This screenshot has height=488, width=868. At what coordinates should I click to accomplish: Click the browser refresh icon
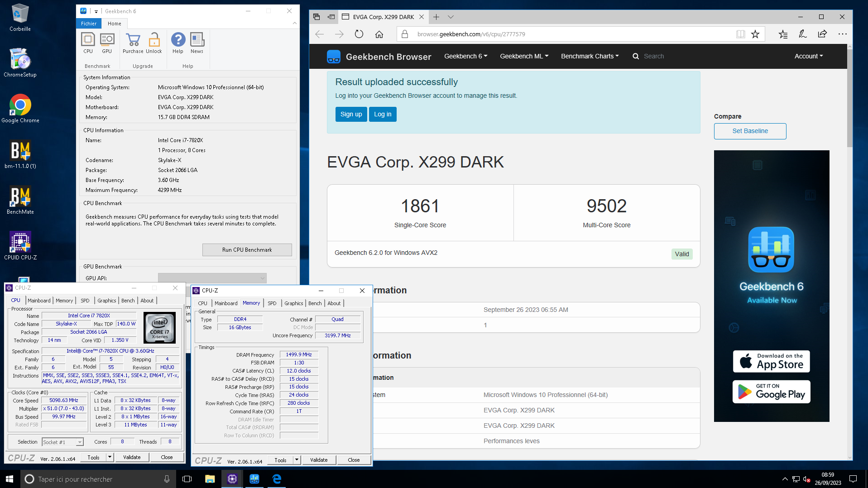(x=359, y=34)
